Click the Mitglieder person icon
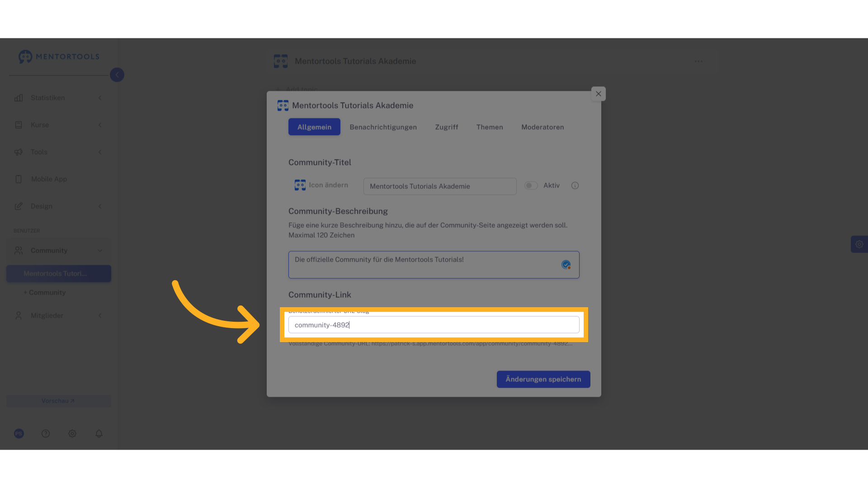Image resolution: width=868 pixels, height=488 pixels. coord(19,315)
